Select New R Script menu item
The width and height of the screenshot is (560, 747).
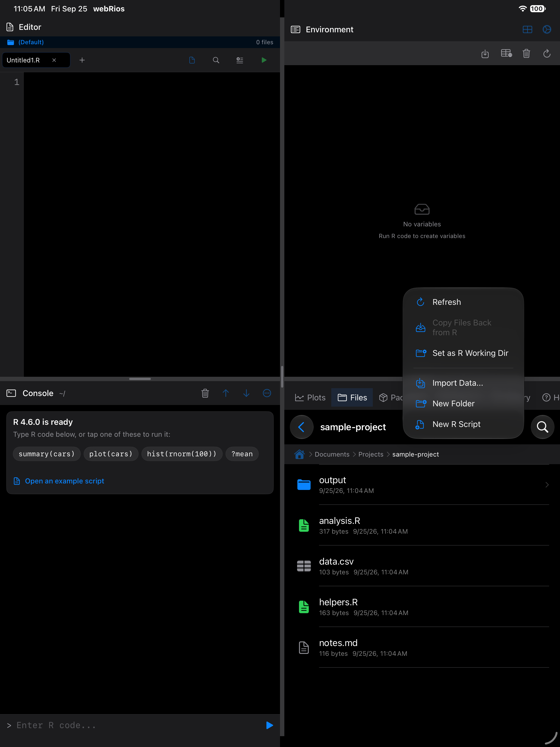(x=463, y=424)
